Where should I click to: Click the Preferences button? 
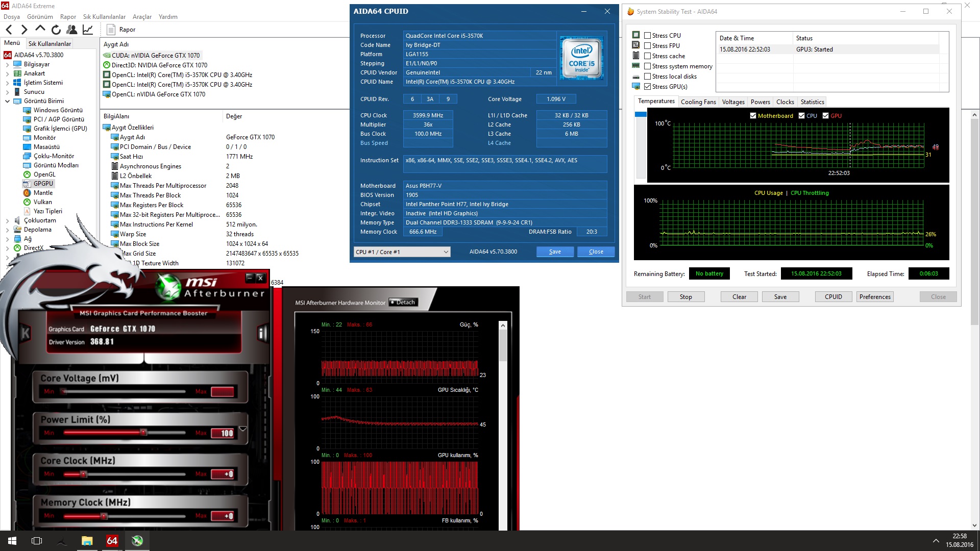click(x=875, y=297)
